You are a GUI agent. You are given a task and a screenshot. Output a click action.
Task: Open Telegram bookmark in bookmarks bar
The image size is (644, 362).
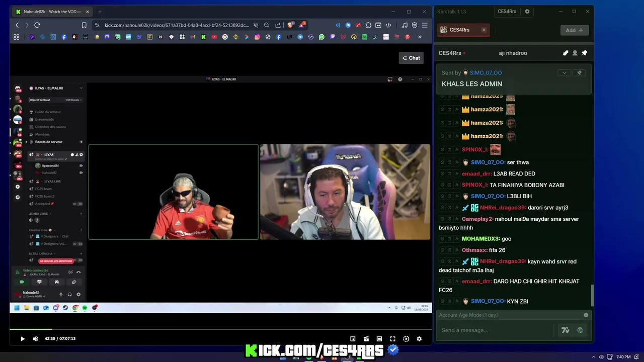coord(300,37)
